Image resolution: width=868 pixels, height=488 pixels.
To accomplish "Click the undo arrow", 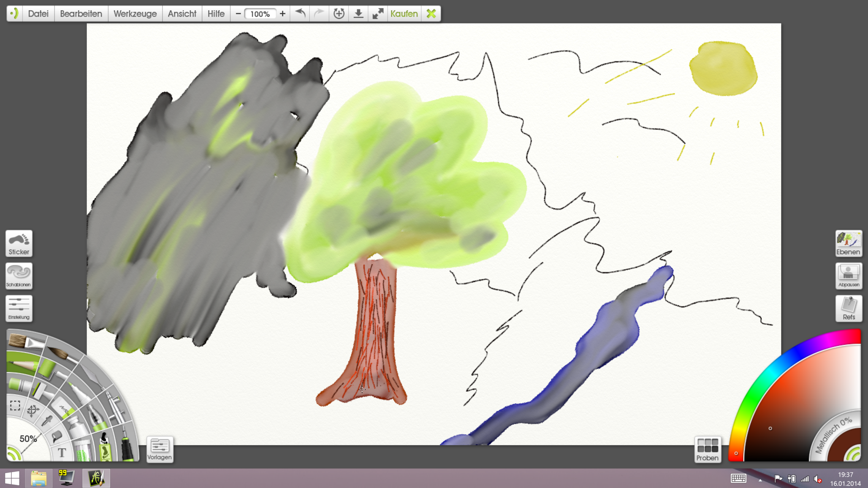I will (300, 14).
